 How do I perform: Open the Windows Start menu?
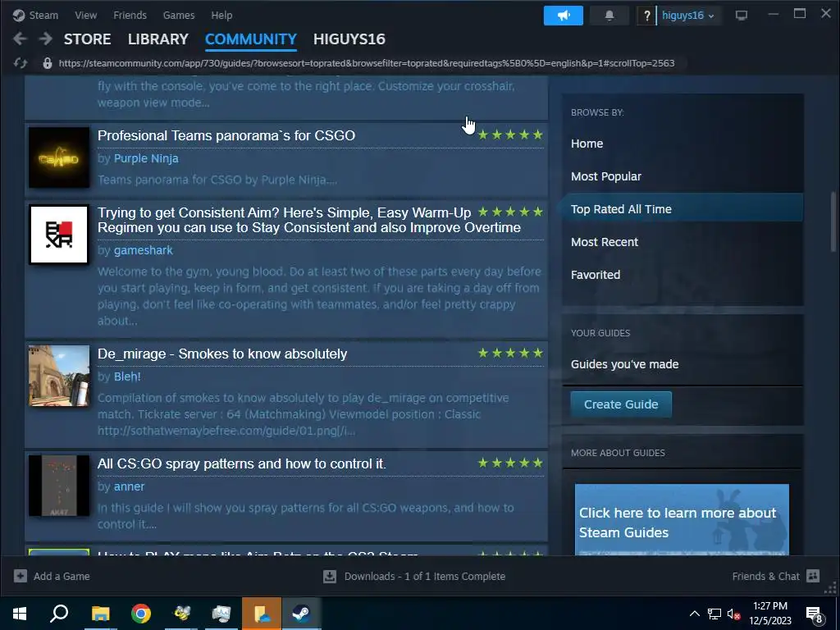20,614
